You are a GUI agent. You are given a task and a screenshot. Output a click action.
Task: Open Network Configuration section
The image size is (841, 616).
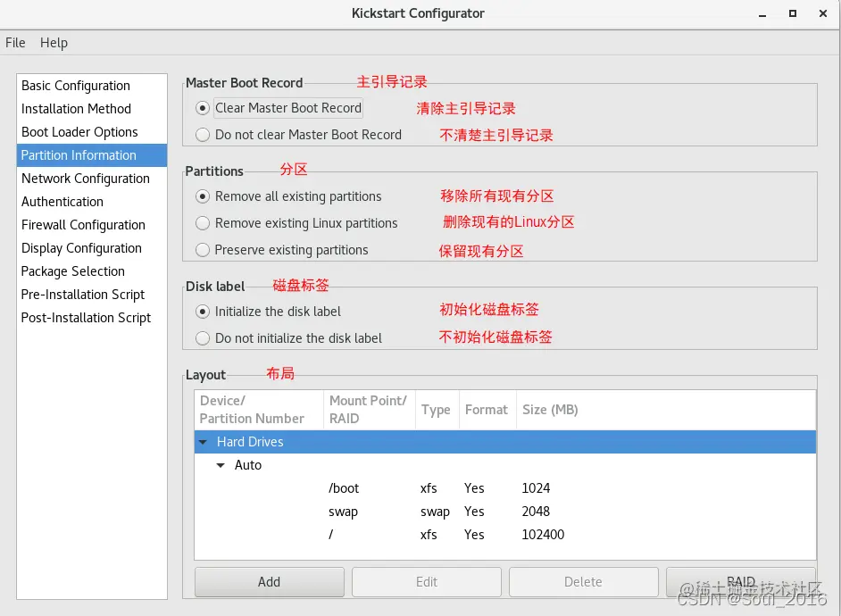[x=92, y=179]
